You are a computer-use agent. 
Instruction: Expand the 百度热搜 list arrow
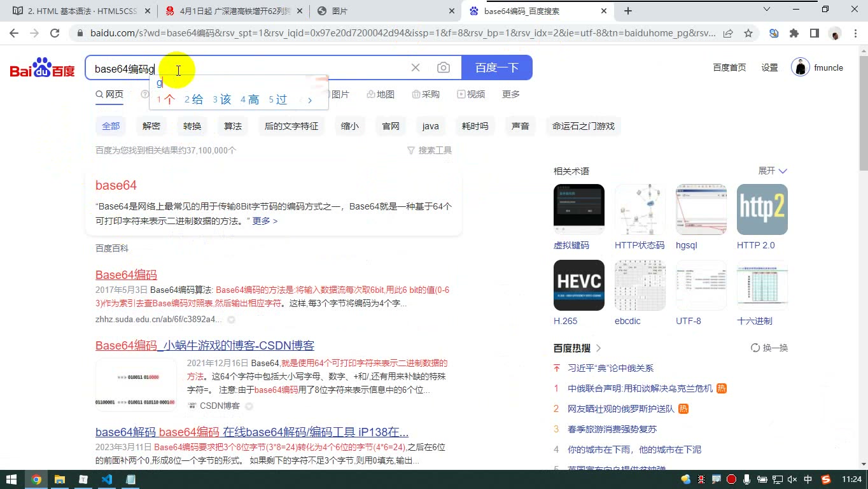pos(598,348)
